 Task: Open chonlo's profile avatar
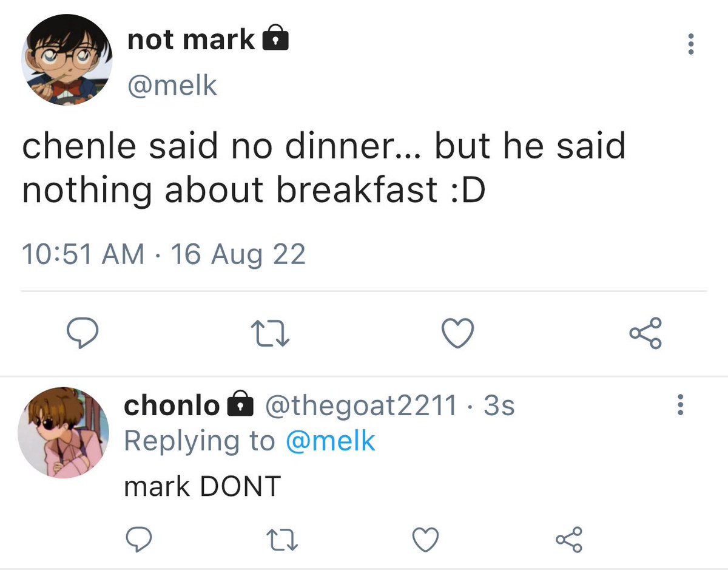click(x=64, y=432)
